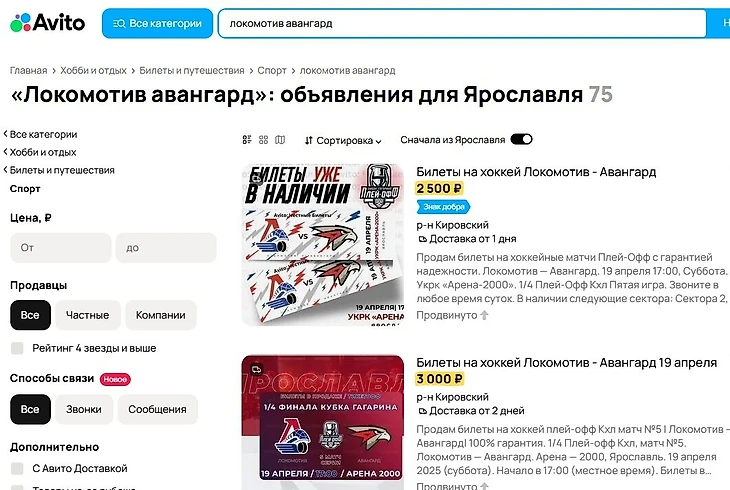Open the 'Все категории' blue dropdown button
Screen dimensions: 730x490
tap(157, 23)
